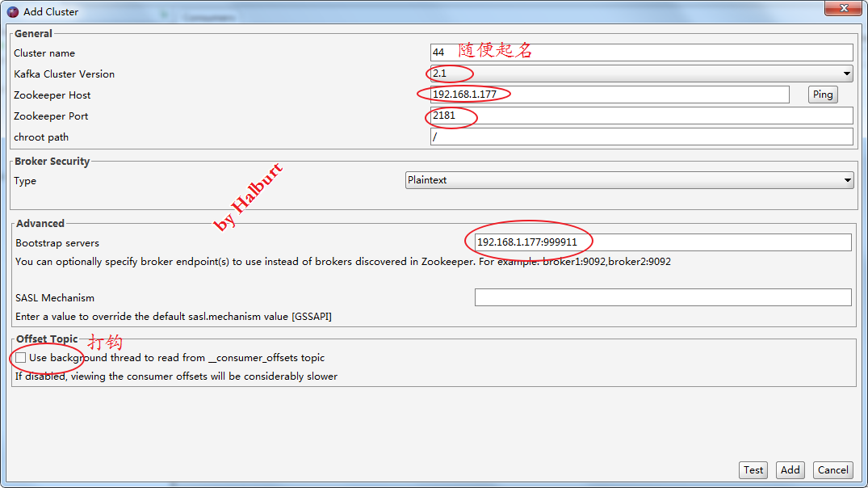Click the Zookeeper Port label
The height and width of the screenshot is (488, 868).
51,116
